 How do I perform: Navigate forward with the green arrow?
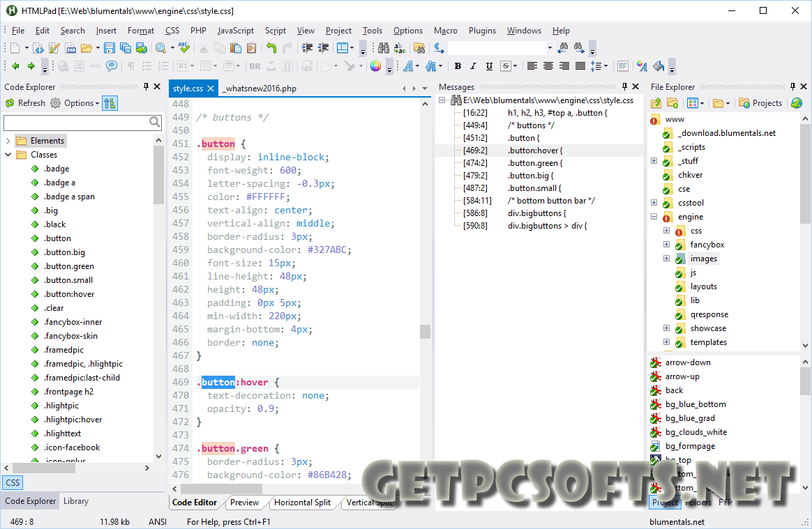coord(31,66)
